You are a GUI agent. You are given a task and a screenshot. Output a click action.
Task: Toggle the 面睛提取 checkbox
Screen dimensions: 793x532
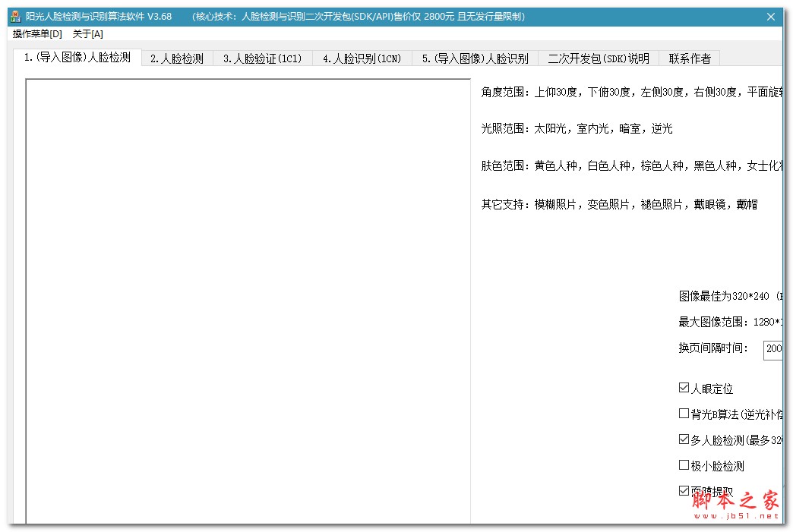tap(684, 491)
